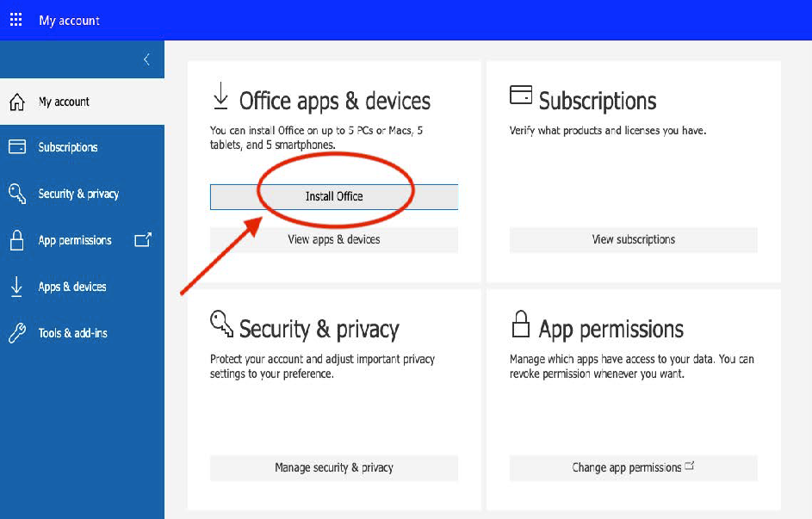Click the My account header title
This screenshot has height=519, width=812.
click(x=70, y=20)
